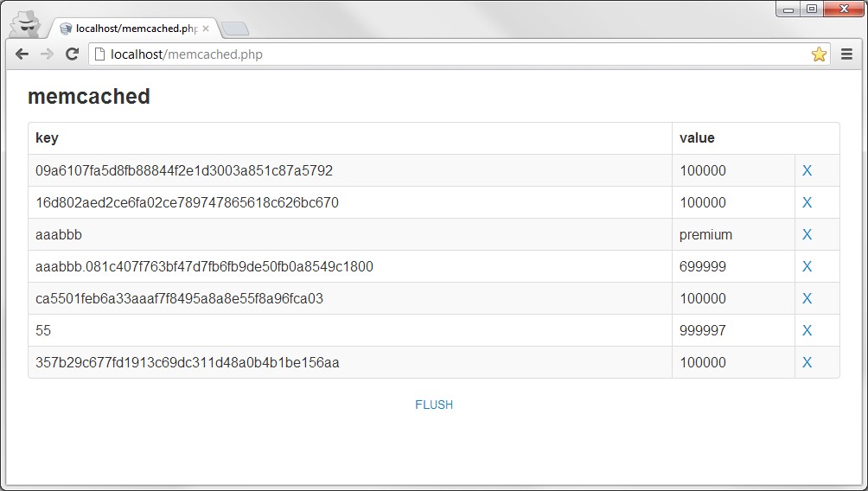868x491 pixels.
Task: Delete the 16d802aed2ce key entry
Action: [x=807, y=203]
